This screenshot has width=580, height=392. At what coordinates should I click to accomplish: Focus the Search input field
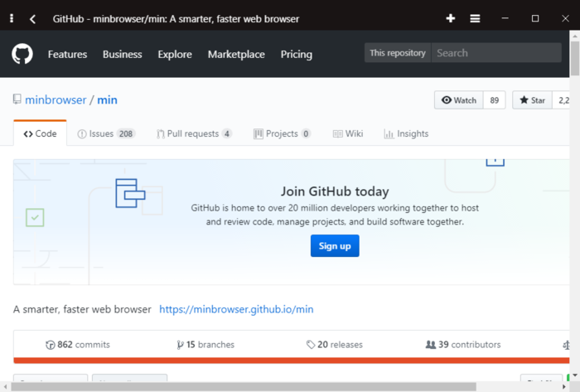click(496, 53)
